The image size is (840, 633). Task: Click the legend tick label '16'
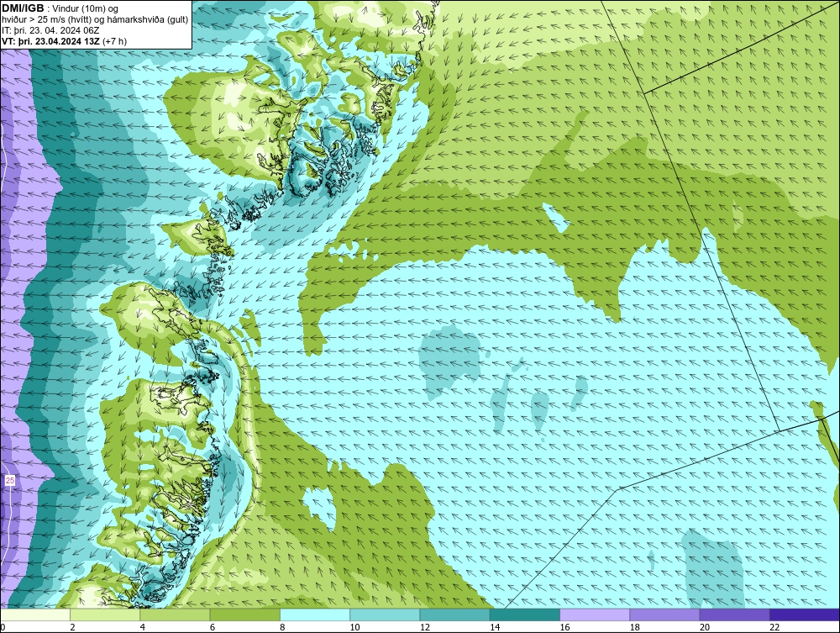point(564,627)
